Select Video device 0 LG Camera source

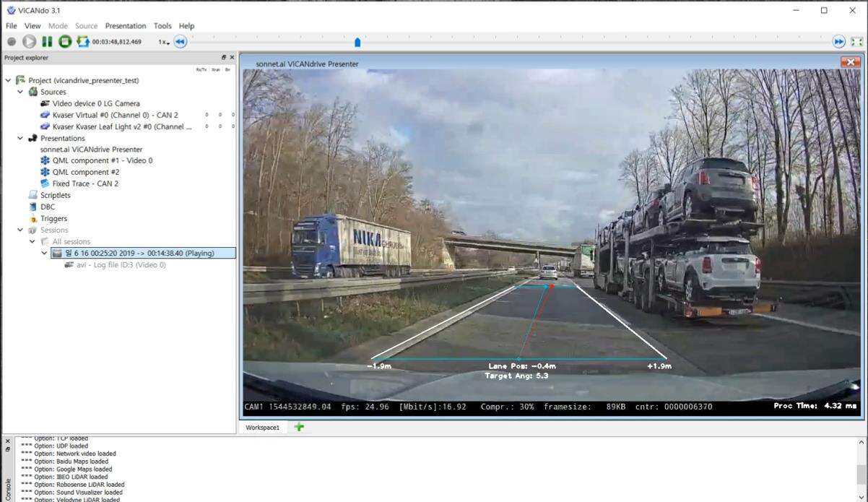point(96,103)
